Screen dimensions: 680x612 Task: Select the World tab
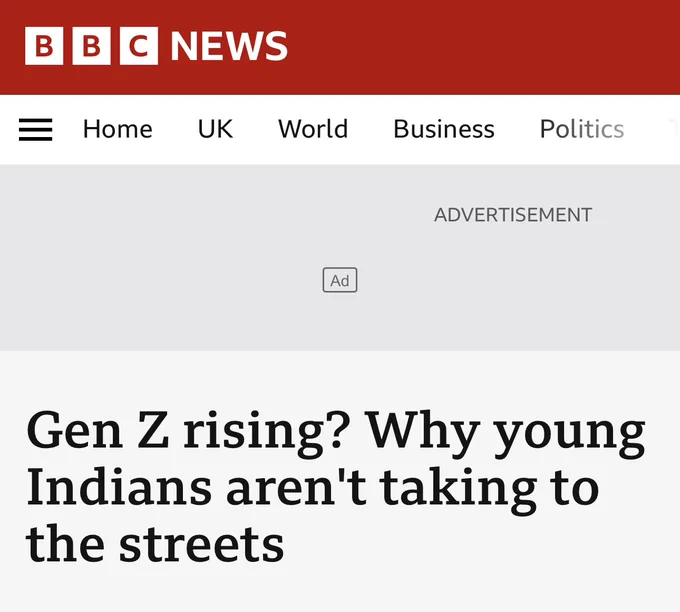(x=313, y=129)
